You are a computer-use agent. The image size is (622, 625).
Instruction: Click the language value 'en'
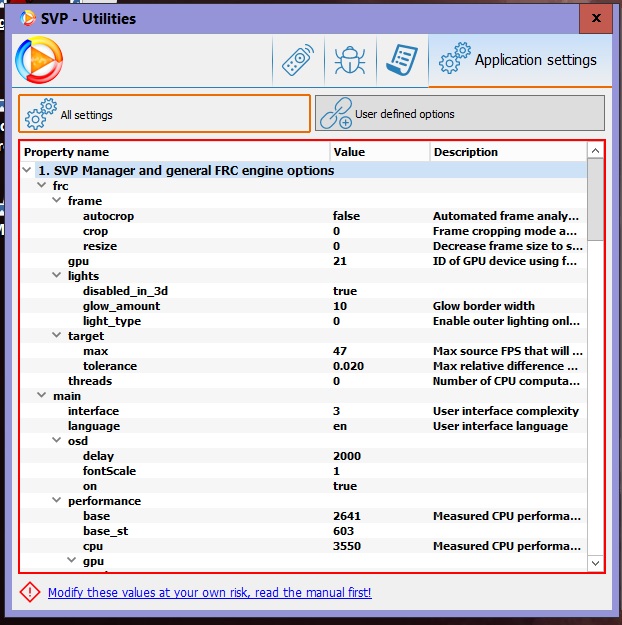click(340, 426)
